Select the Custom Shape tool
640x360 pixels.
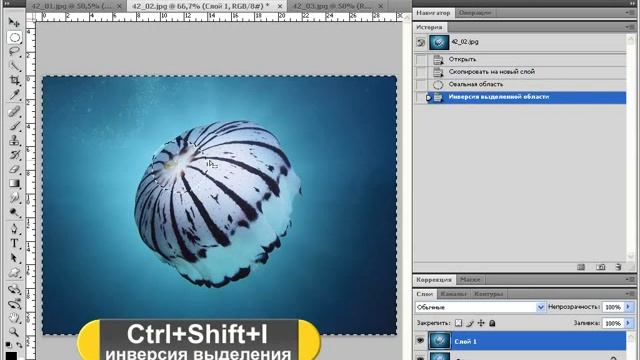click(x=14, y=272)
